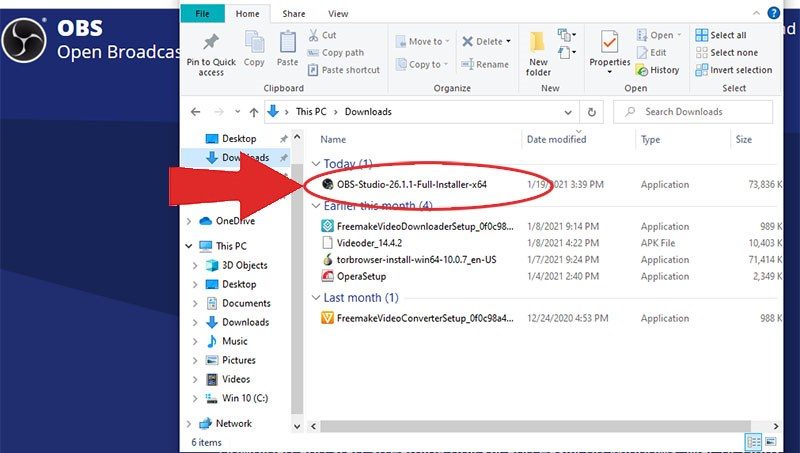Open recent locations dropdown arrow
Screen dimensions: 800x453
[x=237, y=112]
